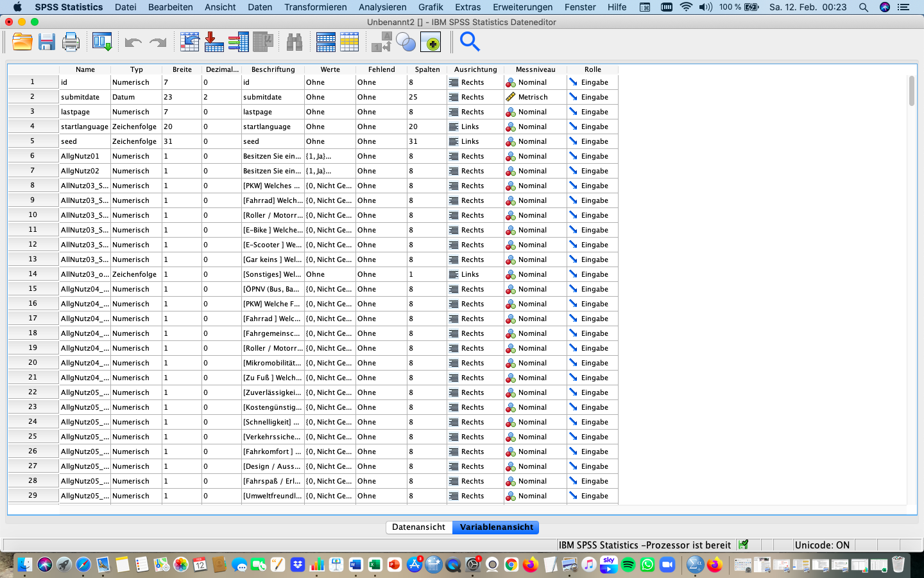The image size is (924, 578).
Task: Open Spotify from the Dock
Action: [x=628, y=565]
